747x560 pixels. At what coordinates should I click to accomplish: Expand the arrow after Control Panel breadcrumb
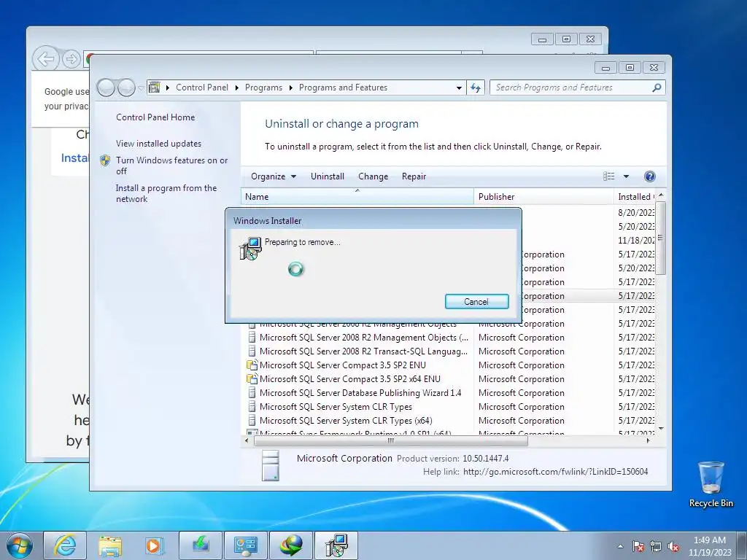[237, 87]
